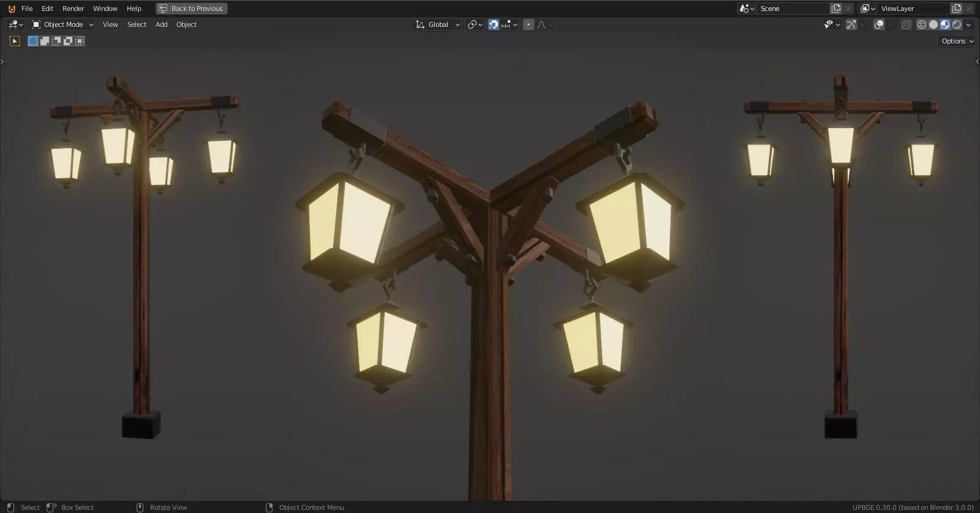
Task: Open the viewport shading options dropdown
Action: coord(968,24)
